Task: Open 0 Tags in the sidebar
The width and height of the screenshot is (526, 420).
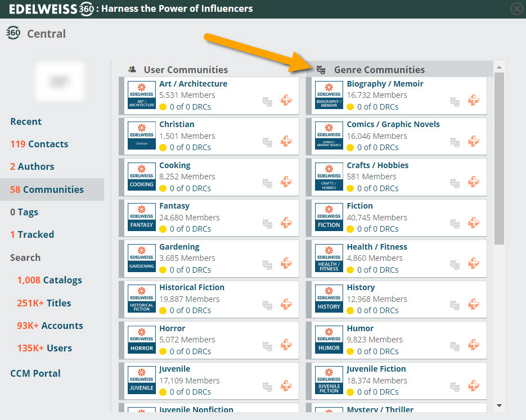Action: [24, 212]
